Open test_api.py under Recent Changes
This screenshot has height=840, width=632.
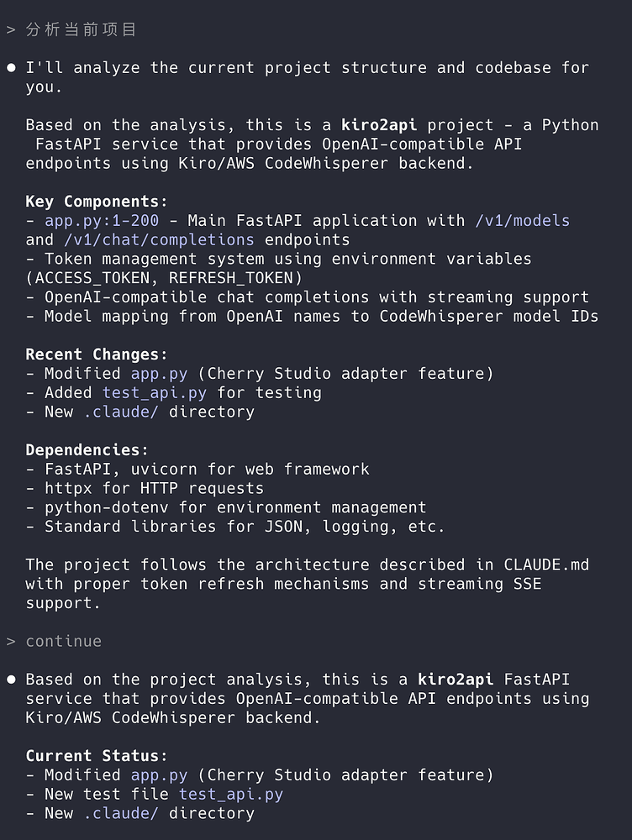[155, 392]
